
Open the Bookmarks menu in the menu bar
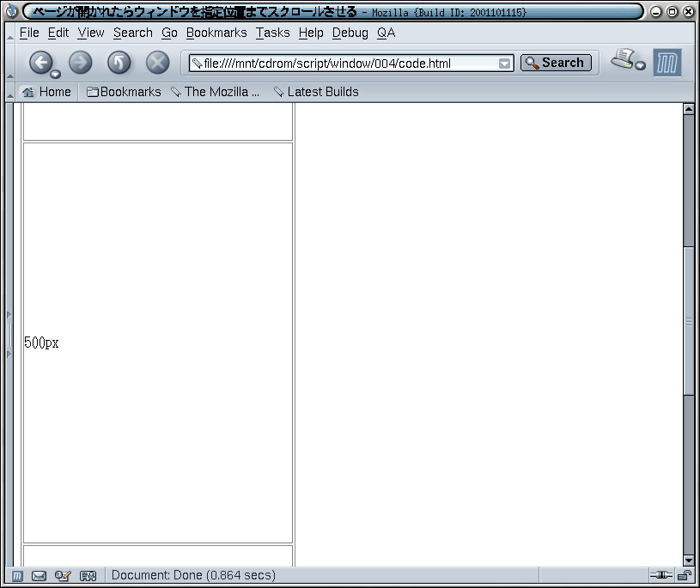point(216,33)
